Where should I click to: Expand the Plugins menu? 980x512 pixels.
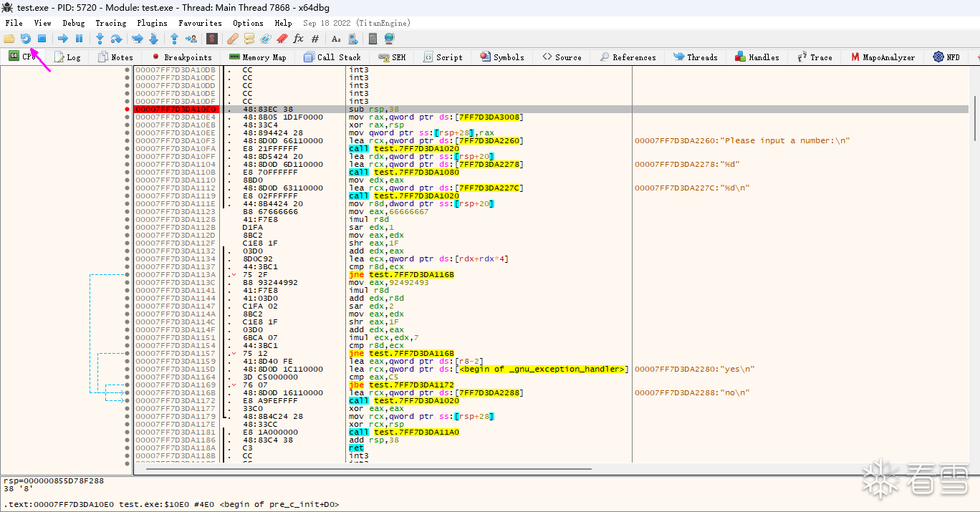click(152, 23)
